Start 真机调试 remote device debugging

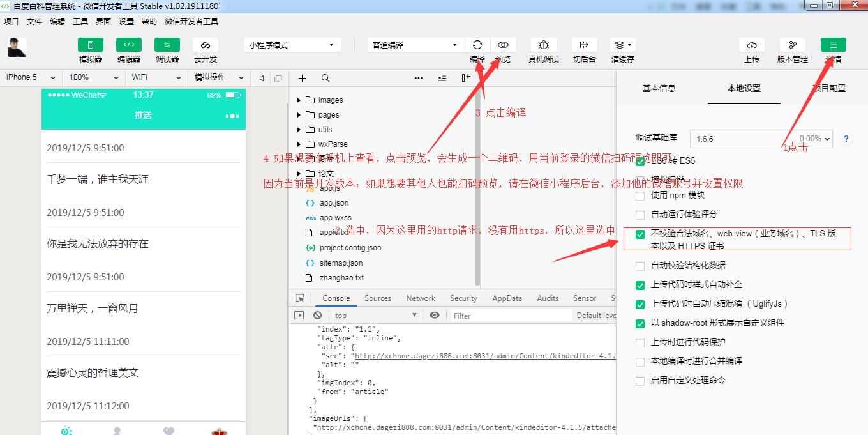click(x=544, y=45)
